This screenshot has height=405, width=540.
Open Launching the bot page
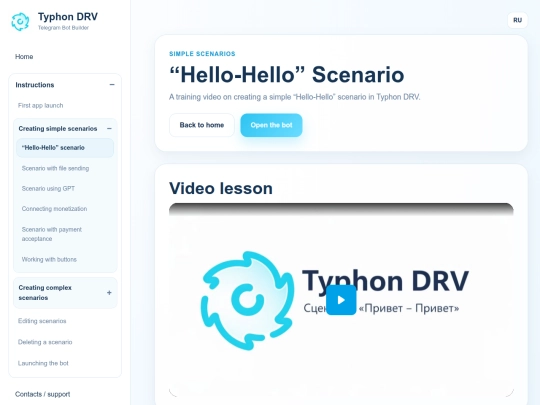click(43, 363)
